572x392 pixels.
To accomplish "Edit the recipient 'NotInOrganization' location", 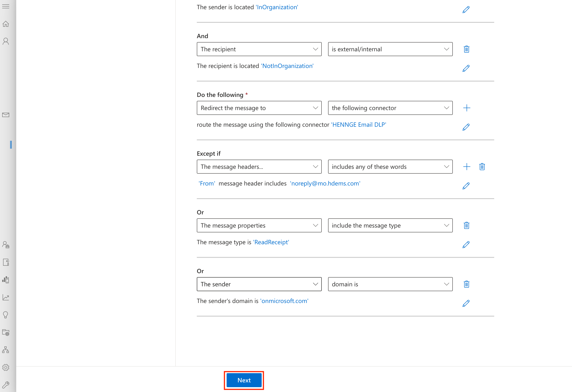I will tap(466, 68).
